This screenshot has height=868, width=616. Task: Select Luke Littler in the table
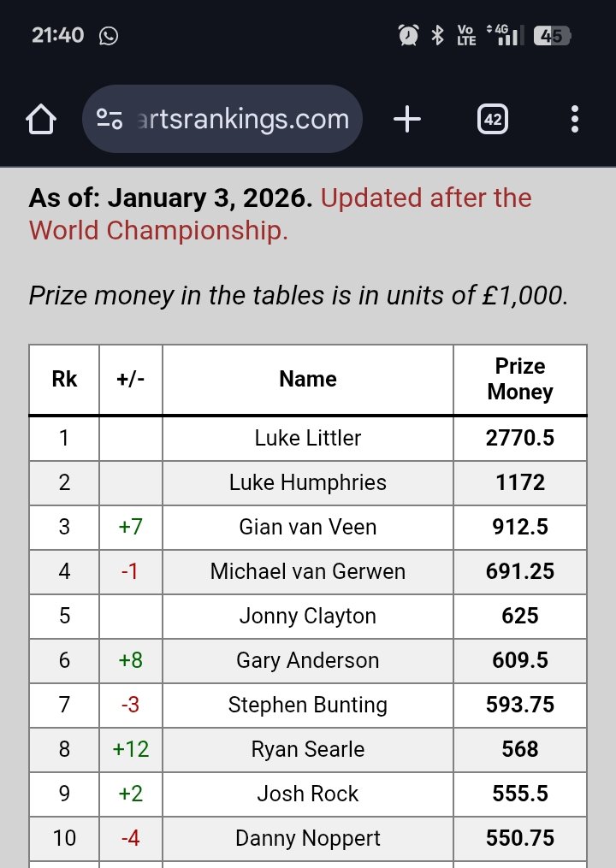tap(308, 438)
